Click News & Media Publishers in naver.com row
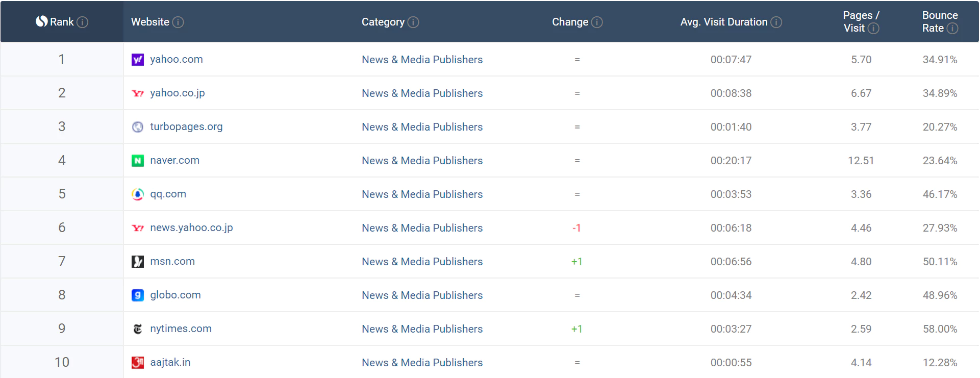980x378 pixels. (422, 161)
